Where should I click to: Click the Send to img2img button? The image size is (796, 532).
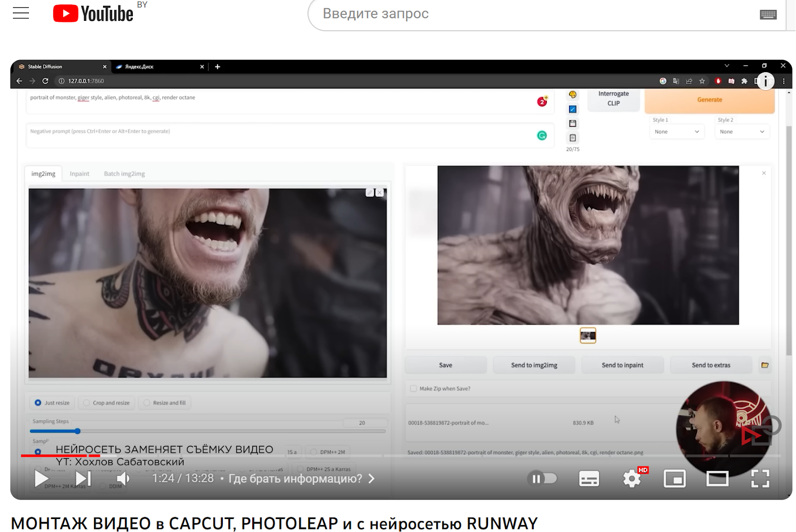(x=534, y=365)
